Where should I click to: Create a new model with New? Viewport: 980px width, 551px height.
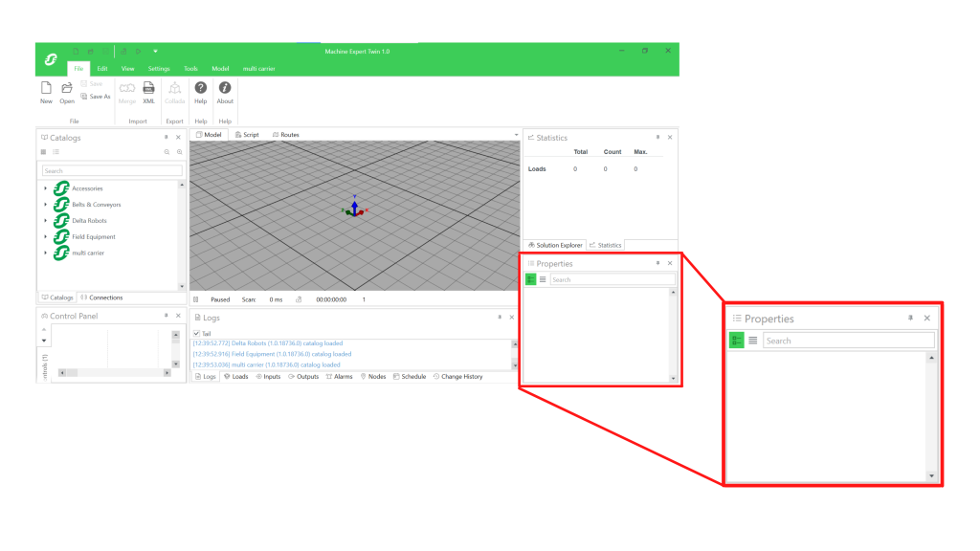46,93
